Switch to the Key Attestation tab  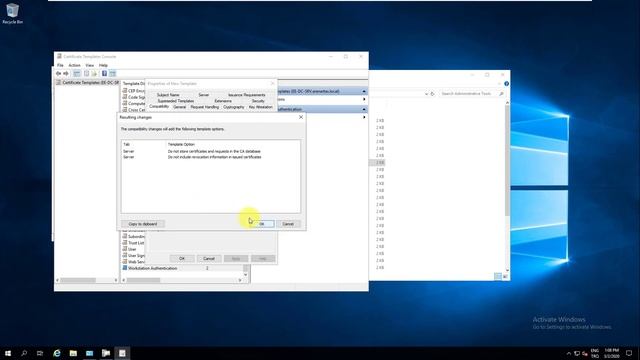click(x=260, y=107)
